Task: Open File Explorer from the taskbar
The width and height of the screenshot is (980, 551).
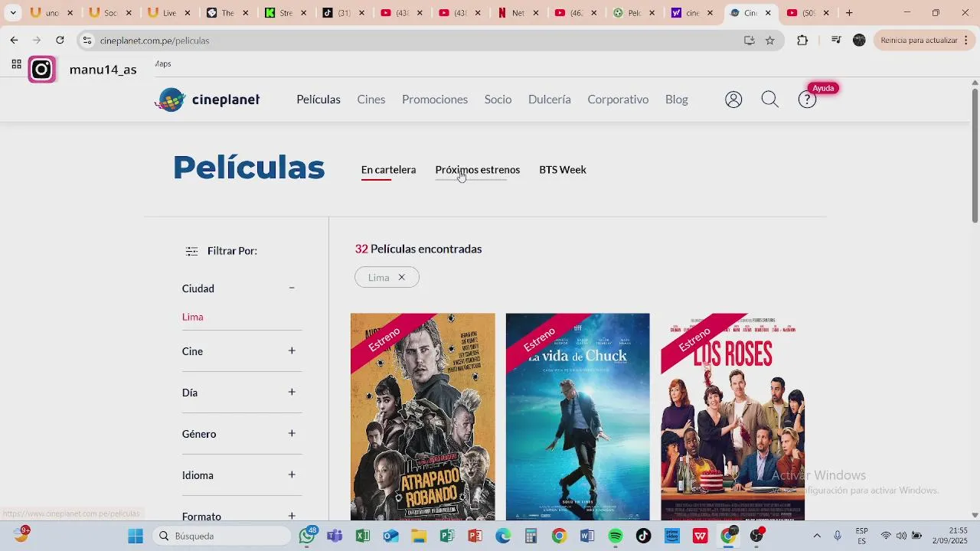Action: [419, 536]
